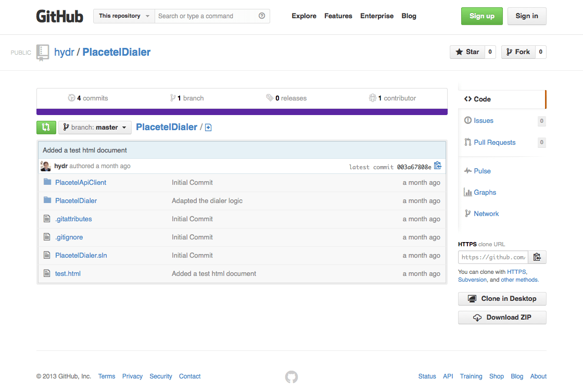
Task: Click Clone in Desktop button
Action: (502, 299)
